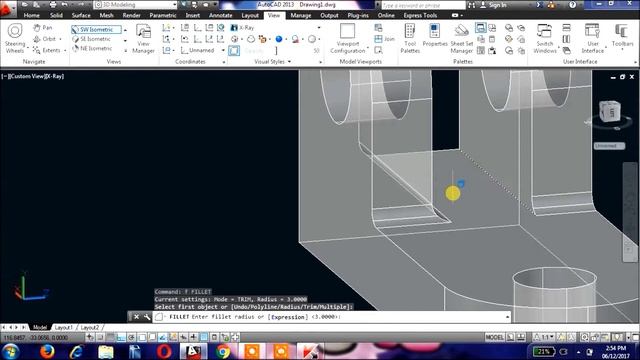
Task: Toggle Object Snap status button
Action: click(x=142, y=337)
